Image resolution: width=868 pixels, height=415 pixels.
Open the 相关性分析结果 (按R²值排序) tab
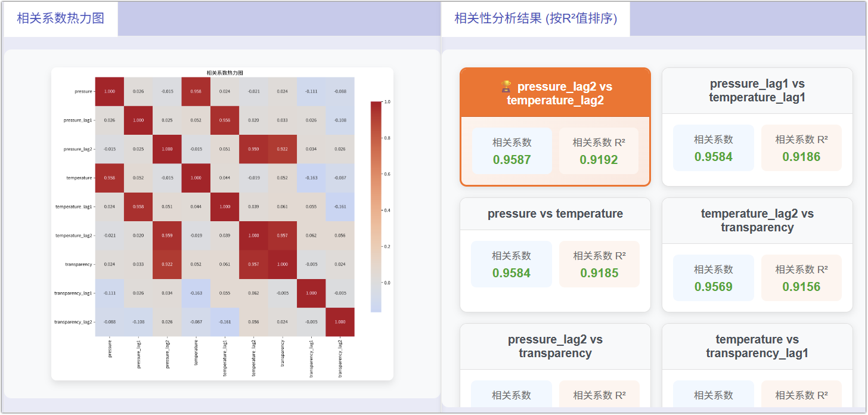[x=535, y=18]
